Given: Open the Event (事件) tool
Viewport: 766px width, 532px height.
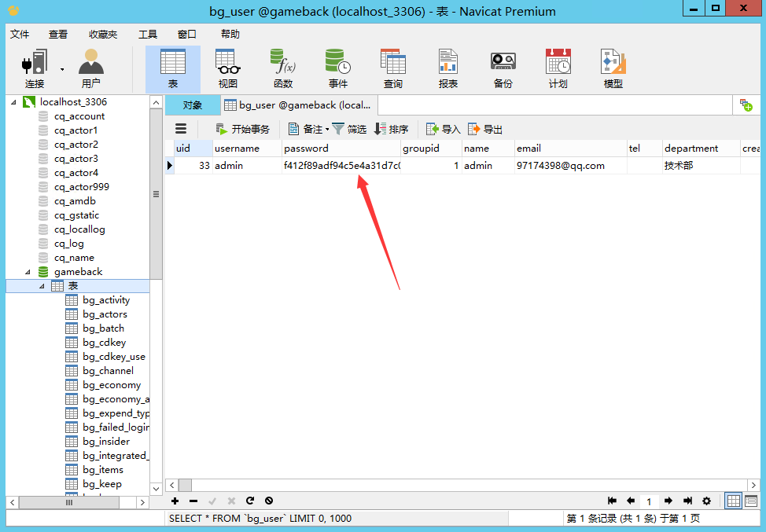Looking at the screenshot, I should (337, 68).
